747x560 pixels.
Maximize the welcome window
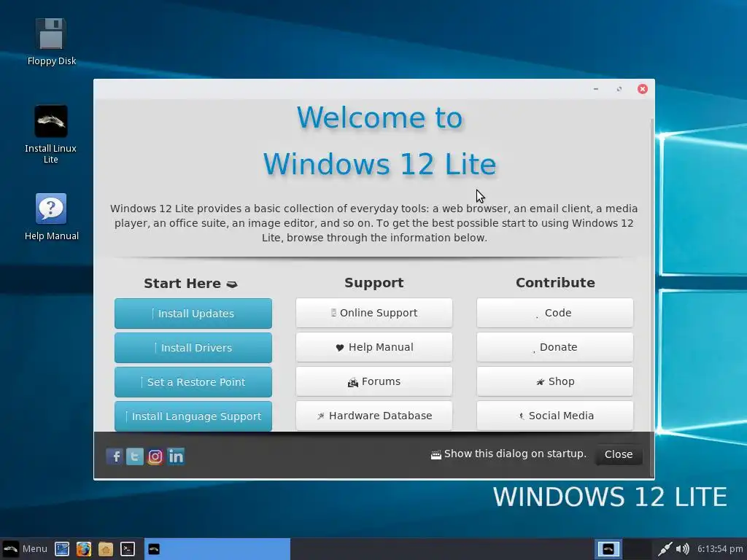[x=619, y=89]
